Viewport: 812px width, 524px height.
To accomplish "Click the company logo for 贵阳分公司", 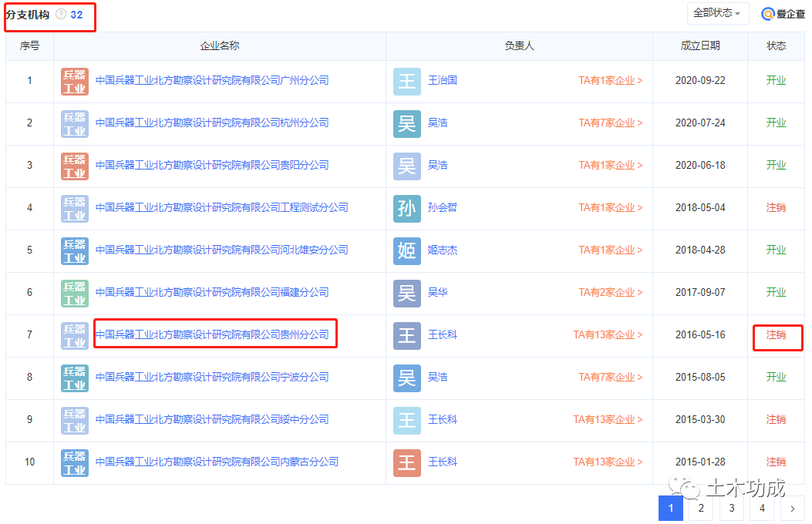I will tap(75, 166).
